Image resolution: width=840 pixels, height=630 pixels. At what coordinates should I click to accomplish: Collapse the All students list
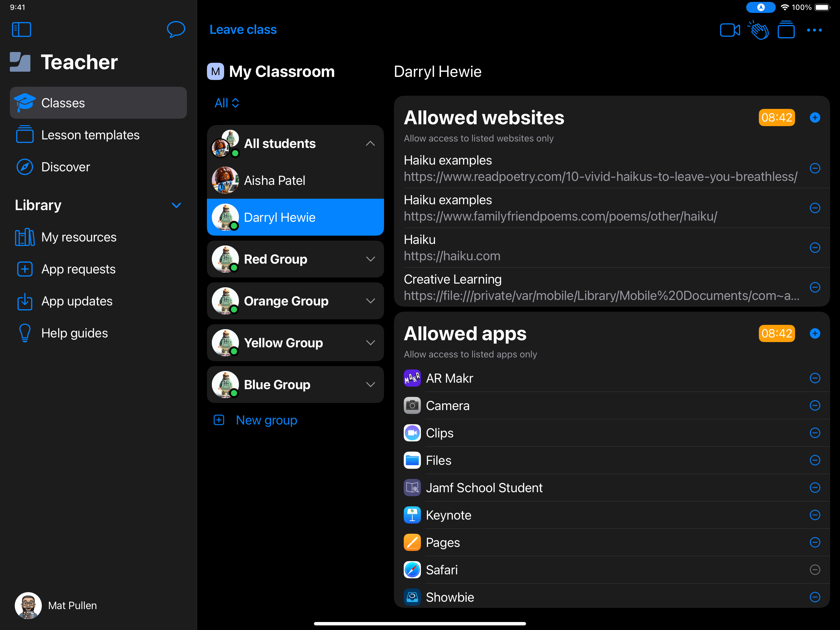pos(370,144)
